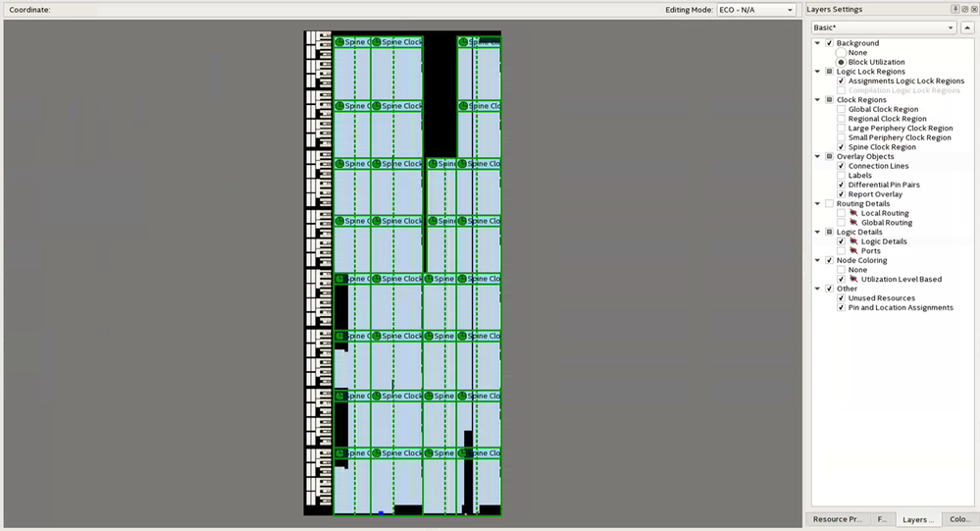Screen dimensions: 980x531
Task: Click the icon beside child Logic Details
Action: [x=853, y=241]
